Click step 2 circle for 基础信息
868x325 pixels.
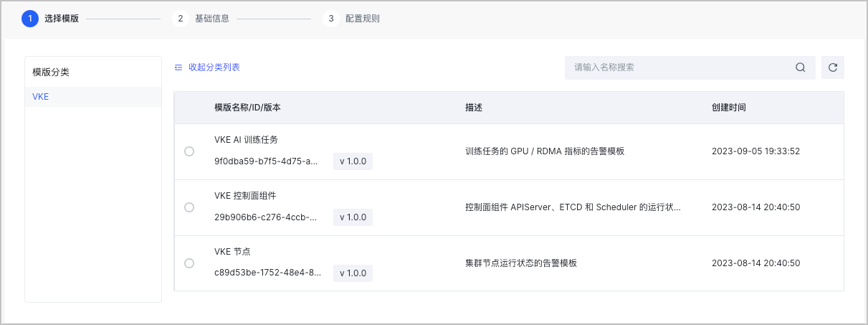(181, 19)
